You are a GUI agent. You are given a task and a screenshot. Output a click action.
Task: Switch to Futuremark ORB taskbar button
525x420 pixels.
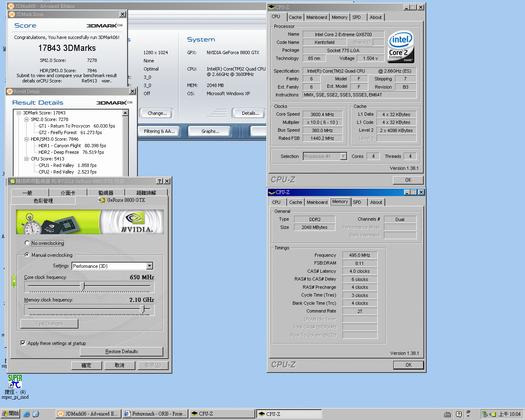155,414
